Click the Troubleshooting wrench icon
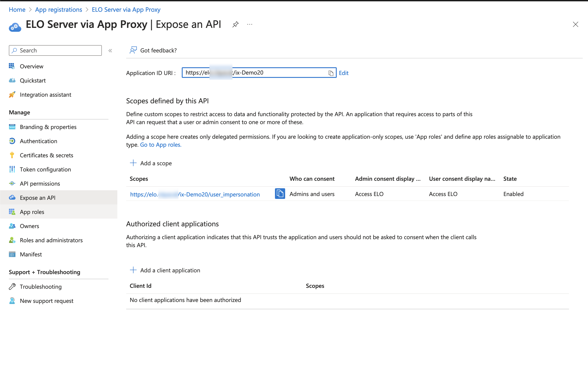 [12, 286]
